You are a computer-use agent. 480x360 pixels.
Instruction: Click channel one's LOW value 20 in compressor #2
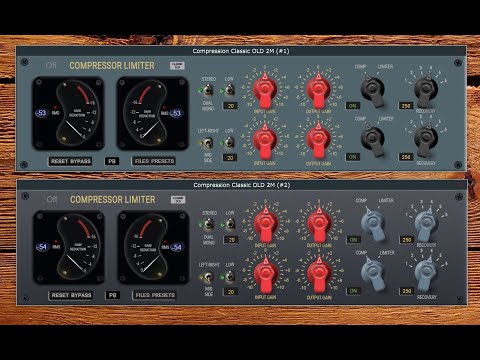(x=231, y=240)
